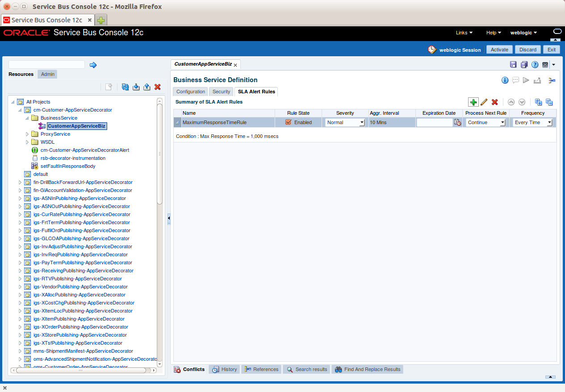The width and height of the screenshot is (565, 392).
Task: Expand fin-DrillBackForwardUrl-AppServiceDecorator project
Action: [20, 182]
